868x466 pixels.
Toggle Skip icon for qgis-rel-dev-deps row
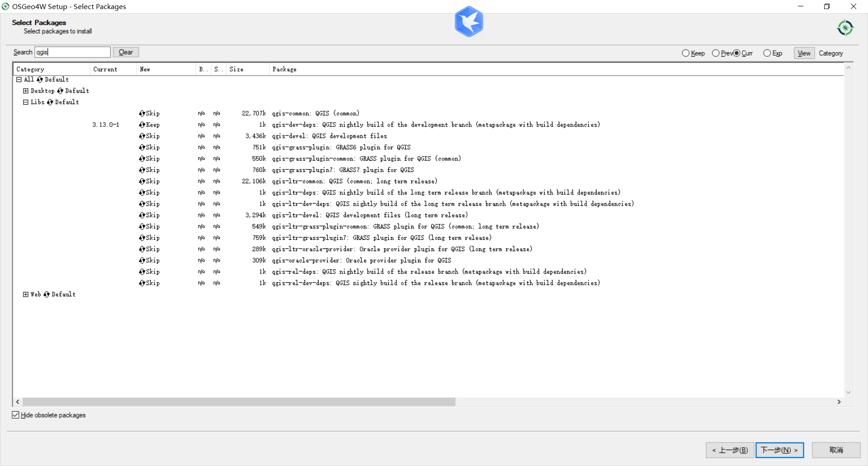(142, 283)
